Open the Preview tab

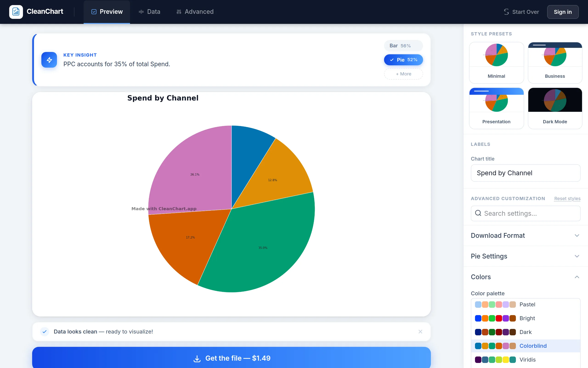coord(107,12)
